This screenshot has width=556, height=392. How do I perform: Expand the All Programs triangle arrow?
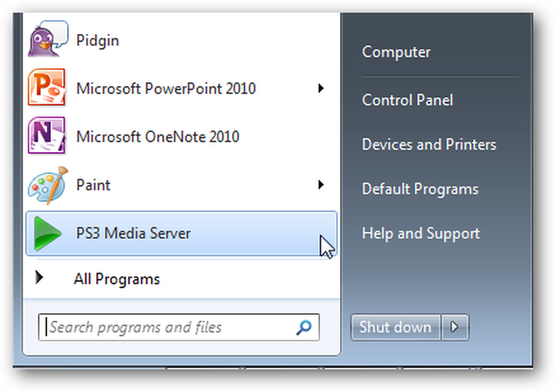(39, 277)
